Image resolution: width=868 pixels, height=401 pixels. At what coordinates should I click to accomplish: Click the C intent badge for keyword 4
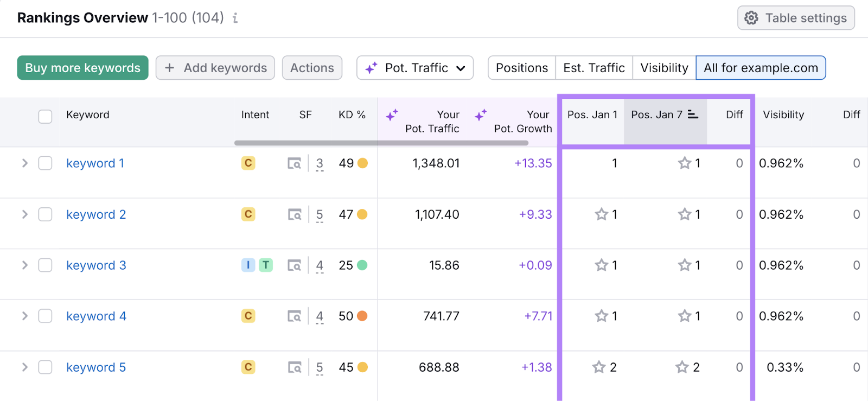click(248, 316)
